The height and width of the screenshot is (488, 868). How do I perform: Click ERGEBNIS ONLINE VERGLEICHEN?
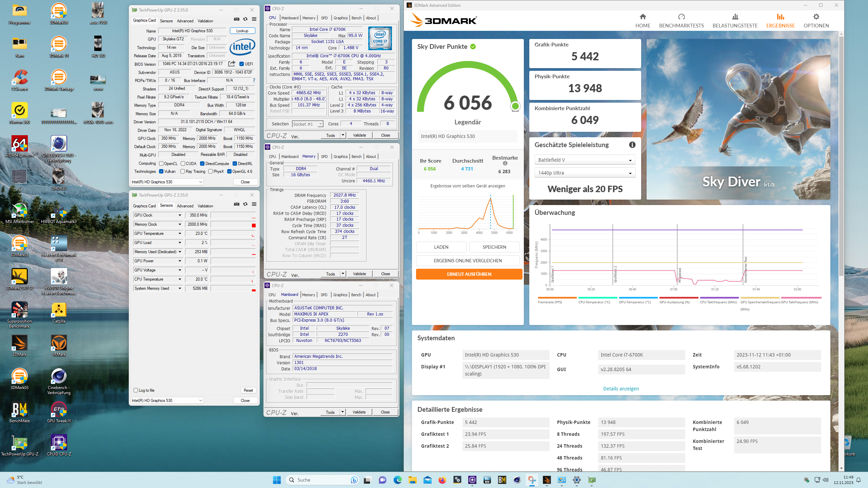(468, 261)
